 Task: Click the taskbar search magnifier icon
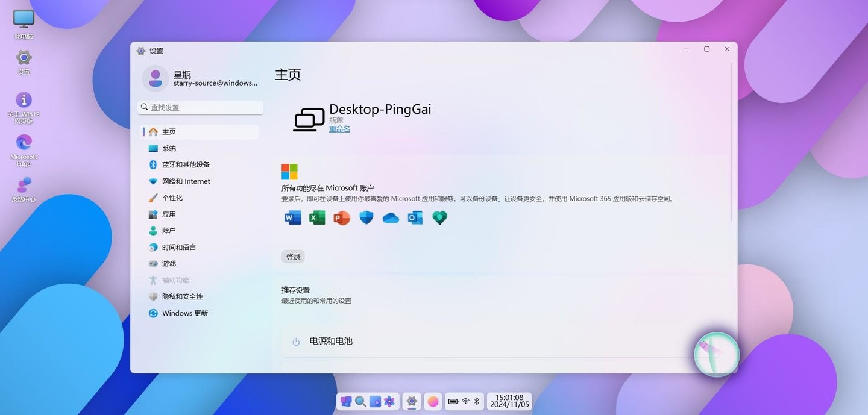[x=360, y=401]
